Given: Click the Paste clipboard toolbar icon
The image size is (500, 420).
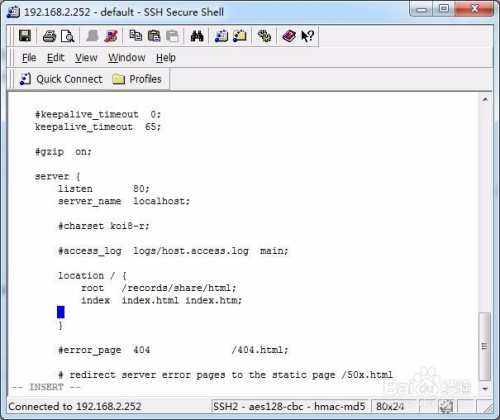Looking at the screenshot, I should coord(154,36).
